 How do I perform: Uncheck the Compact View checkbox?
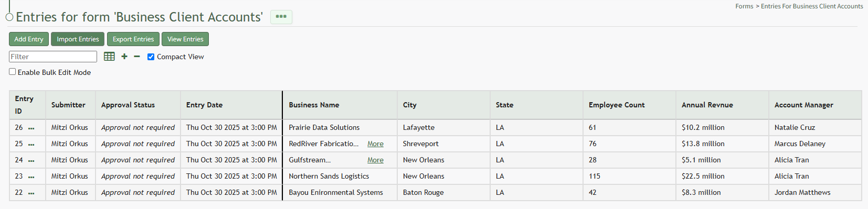(x=151, y=57)
